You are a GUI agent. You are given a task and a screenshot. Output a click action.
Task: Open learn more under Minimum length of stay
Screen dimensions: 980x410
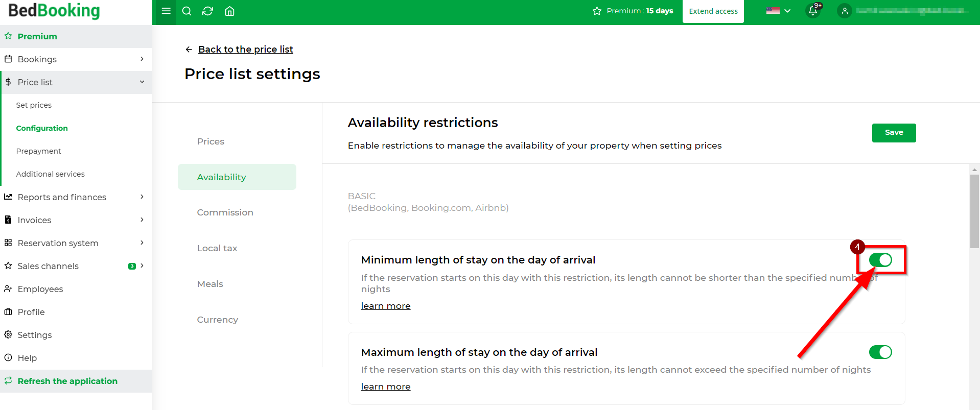[x=386, y=306]
